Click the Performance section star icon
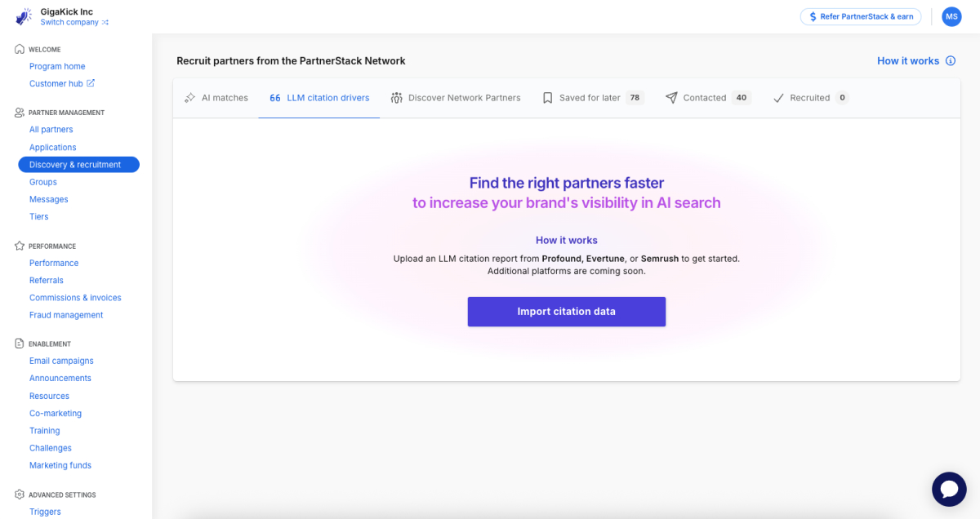980x519 pixels. (20, 246)
